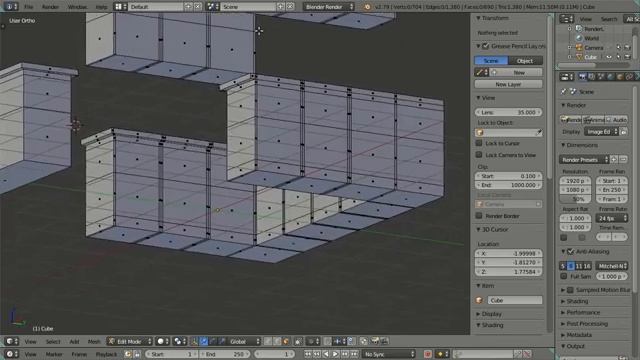Open the Edit Mode dropdown
The image size is (640, 360).
coord(129,341)
